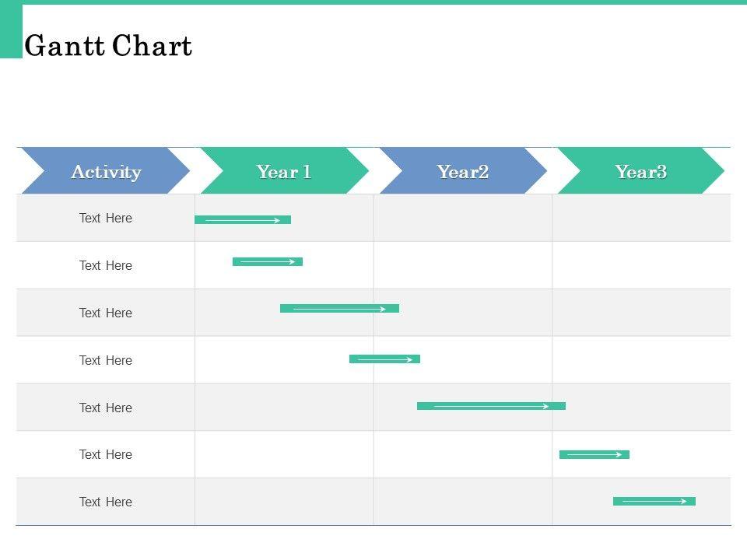Select the last row's Gantt bar
The width and height of the screenshot is (747, 560).
point(654,502)
